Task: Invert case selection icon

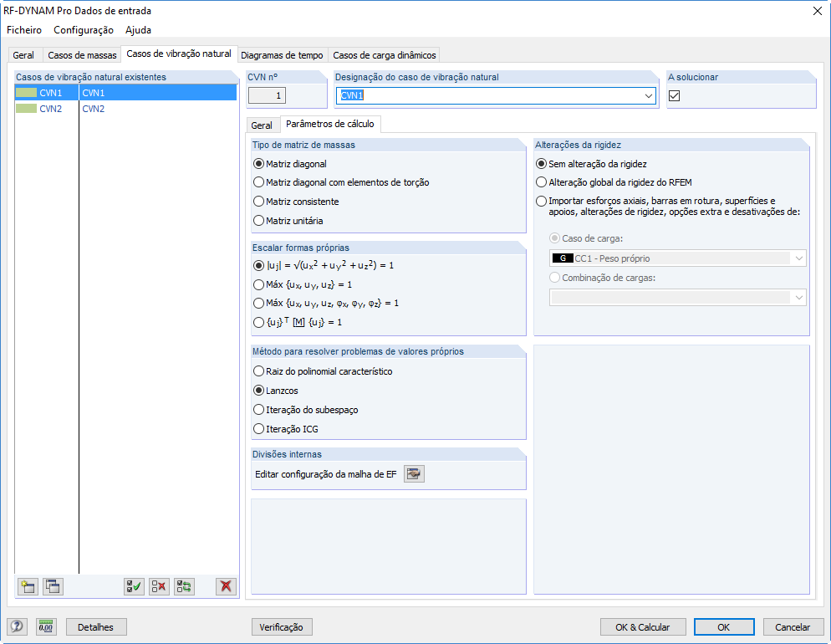Action: point(185,586)
